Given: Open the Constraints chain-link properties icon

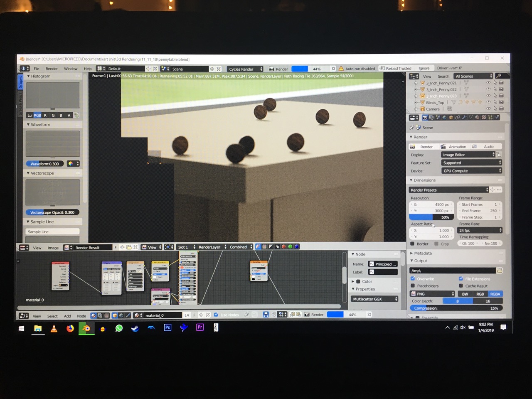Looking at the screenshot, I should coord(458,117).
